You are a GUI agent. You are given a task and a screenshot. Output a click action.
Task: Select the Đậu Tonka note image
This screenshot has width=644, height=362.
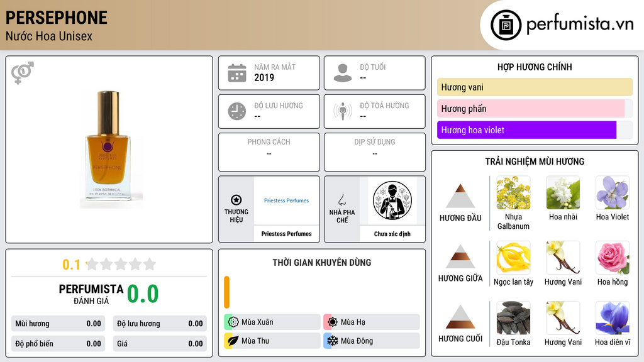click(x=513, y=317)
